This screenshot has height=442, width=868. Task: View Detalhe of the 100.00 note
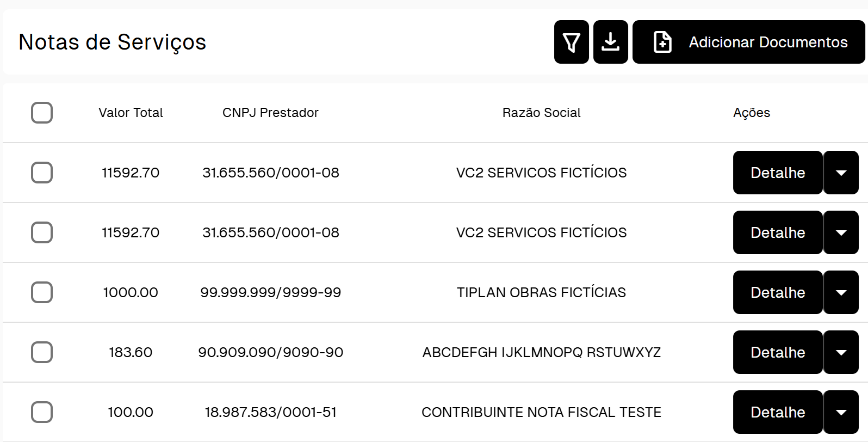[778, 412]
